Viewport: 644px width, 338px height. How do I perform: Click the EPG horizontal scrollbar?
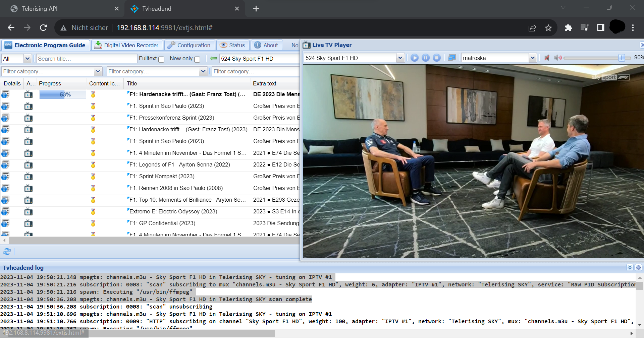point(154,240)
